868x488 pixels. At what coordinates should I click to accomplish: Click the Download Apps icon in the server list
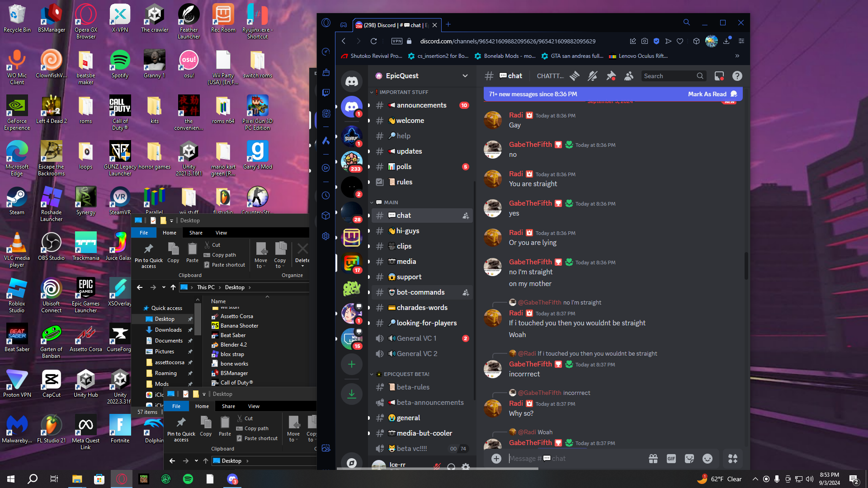click(351, 394)
